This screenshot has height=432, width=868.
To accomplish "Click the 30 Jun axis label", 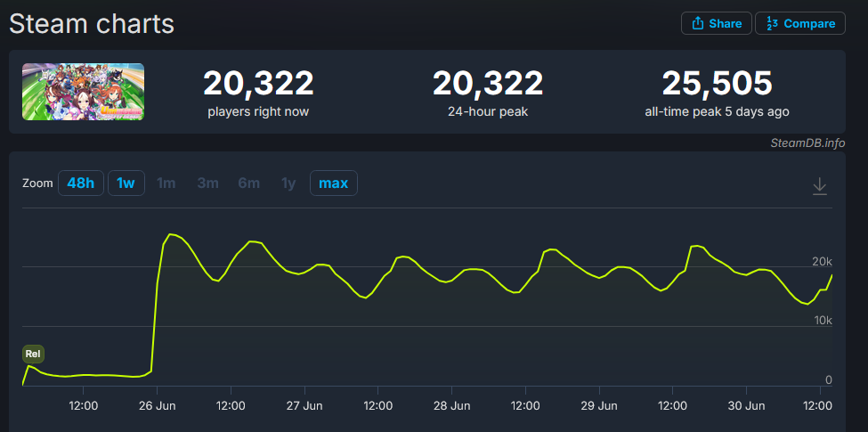I will point(746,406).
